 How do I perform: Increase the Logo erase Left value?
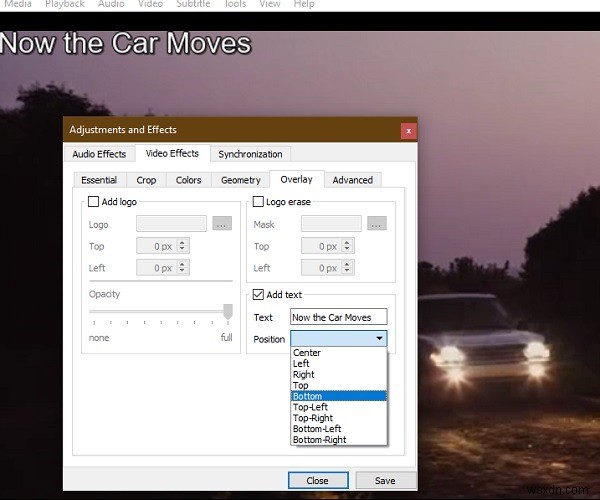(347, 264)
